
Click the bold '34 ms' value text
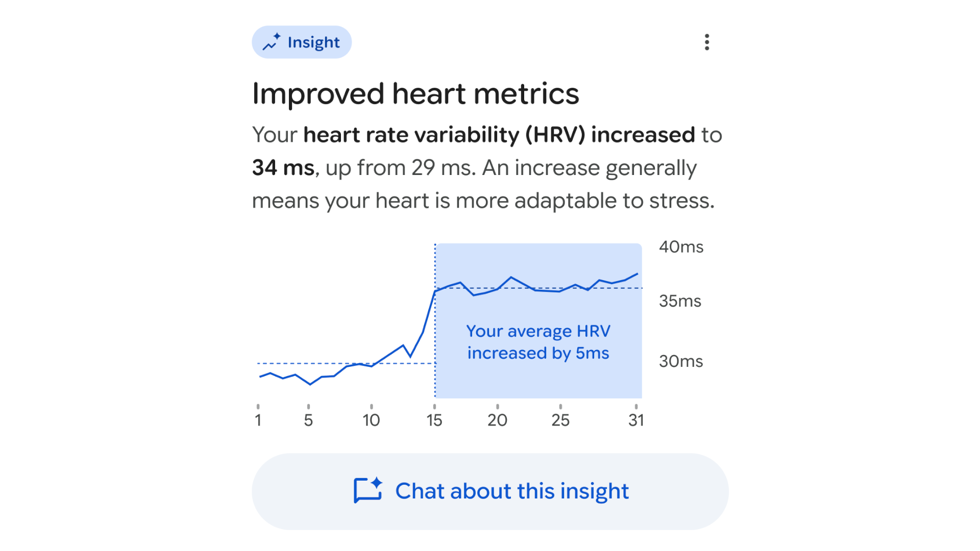click(x=283, y=168)
